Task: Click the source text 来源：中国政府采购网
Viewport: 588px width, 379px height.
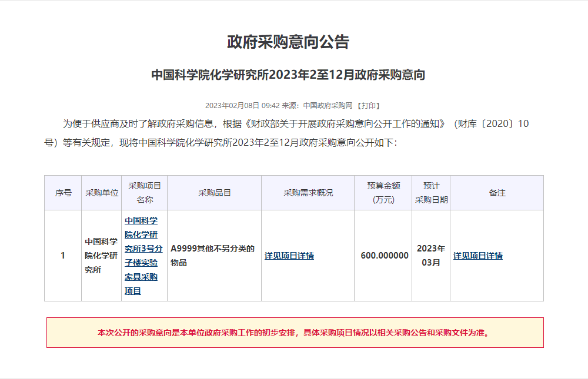Action: [318, 106]
